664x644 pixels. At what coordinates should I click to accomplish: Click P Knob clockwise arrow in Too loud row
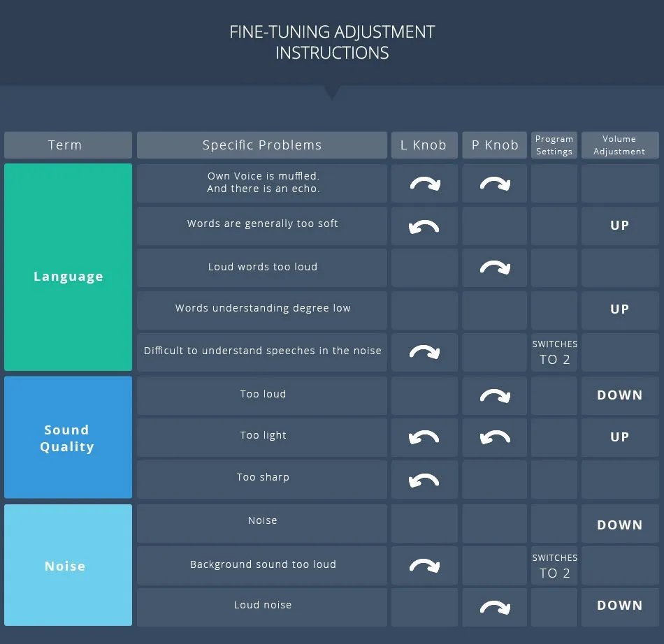(495, 395)
